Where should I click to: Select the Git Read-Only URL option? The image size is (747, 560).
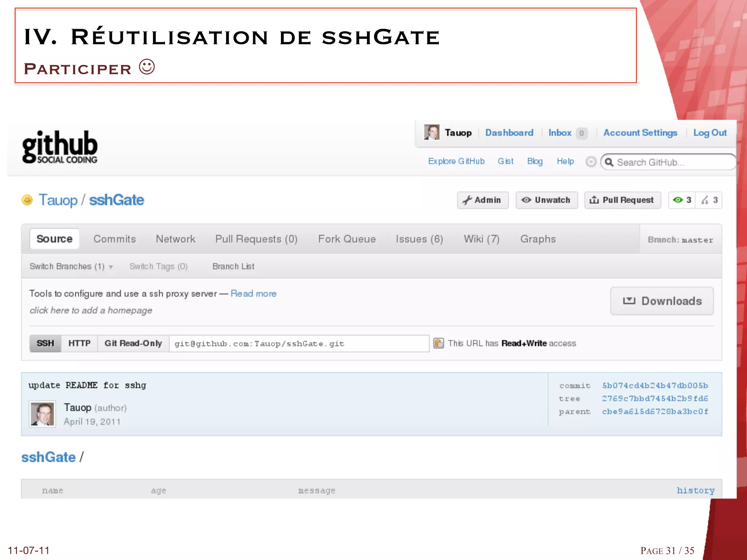click(x=133, y=343)
